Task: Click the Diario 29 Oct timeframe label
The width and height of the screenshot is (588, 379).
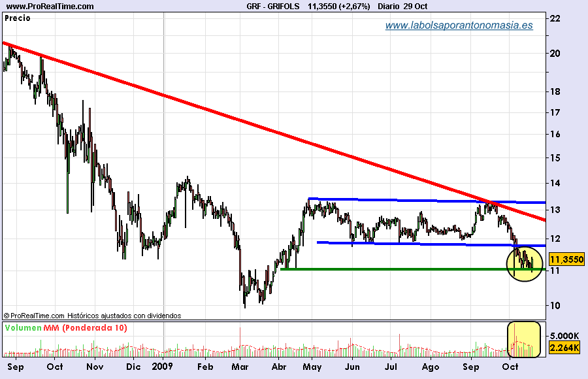Action: coord(402,7)
